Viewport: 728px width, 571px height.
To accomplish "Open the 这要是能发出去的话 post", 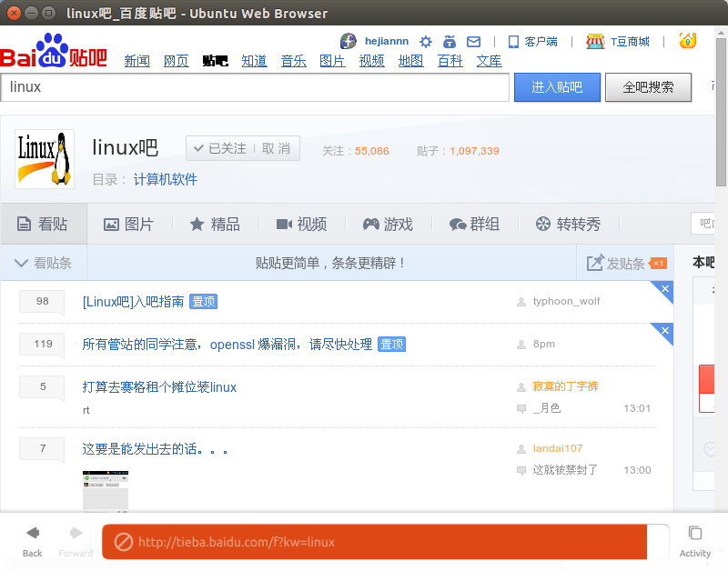I will click(x=155, y=449).
